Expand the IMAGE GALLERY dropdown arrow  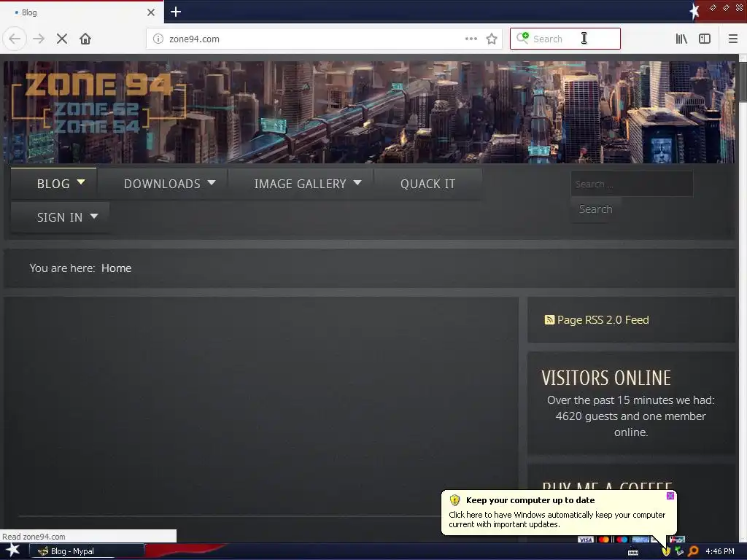point(357,182)
